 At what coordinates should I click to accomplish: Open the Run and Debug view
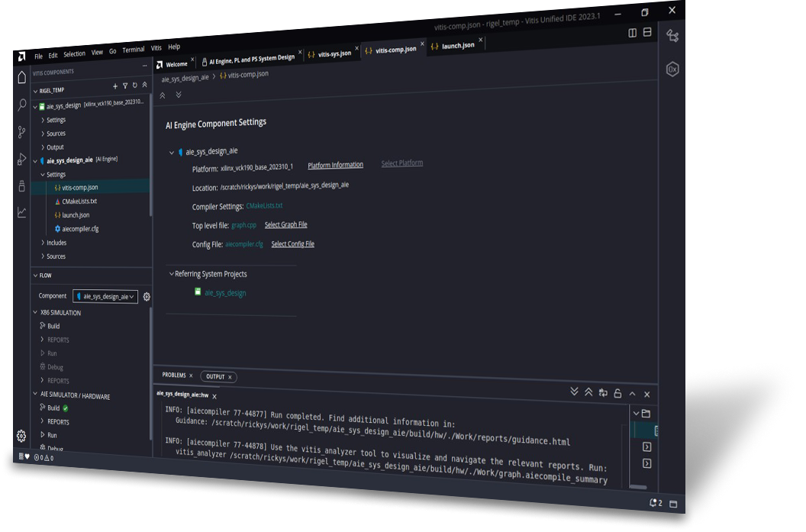[21, 160]
